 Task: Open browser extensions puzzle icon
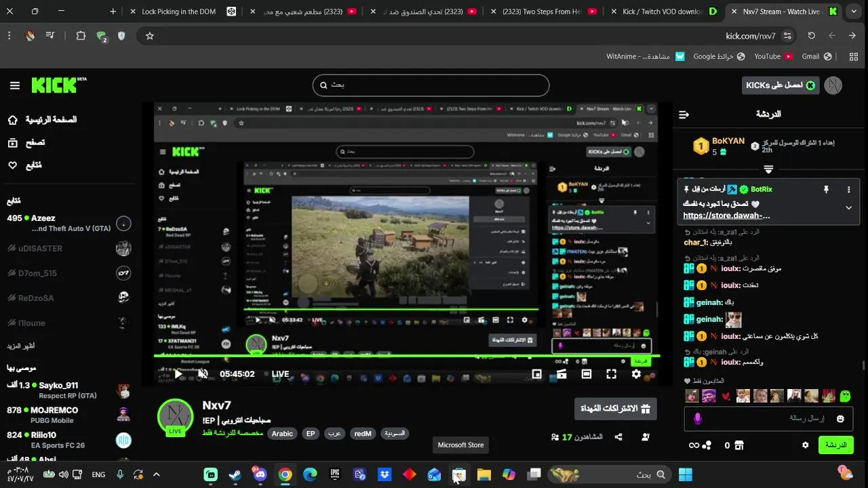click(x=81, y=36)
